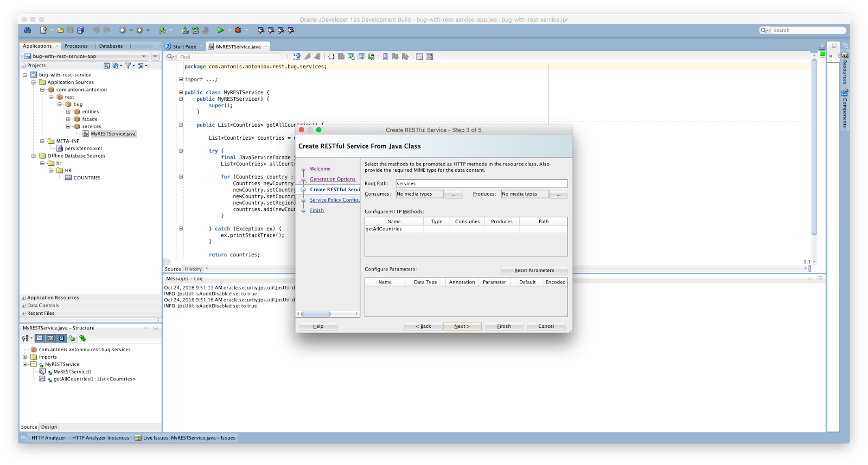Click the Refresh arrows icon in Structure panel
Viewport: 868px width, 465px height.
pos(82,338)
